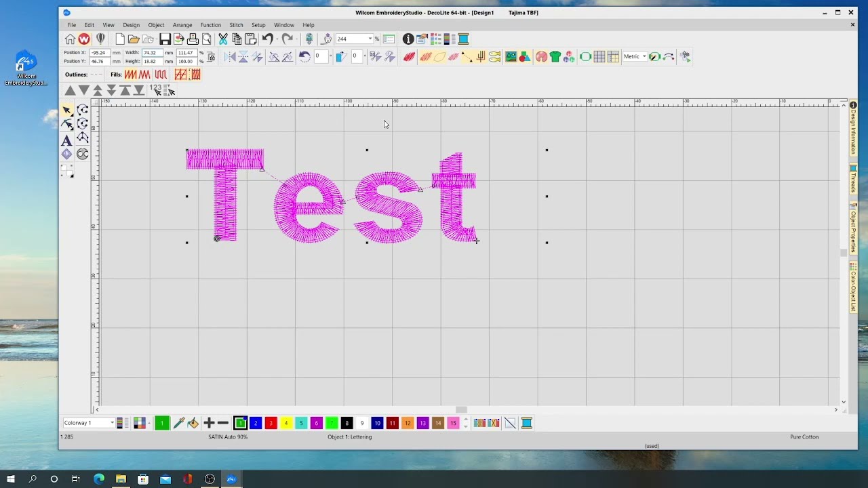The width and height of the screenshot is (868, 488).
Task: Select yellow color swatch 4
Action: tap(285, 423)
